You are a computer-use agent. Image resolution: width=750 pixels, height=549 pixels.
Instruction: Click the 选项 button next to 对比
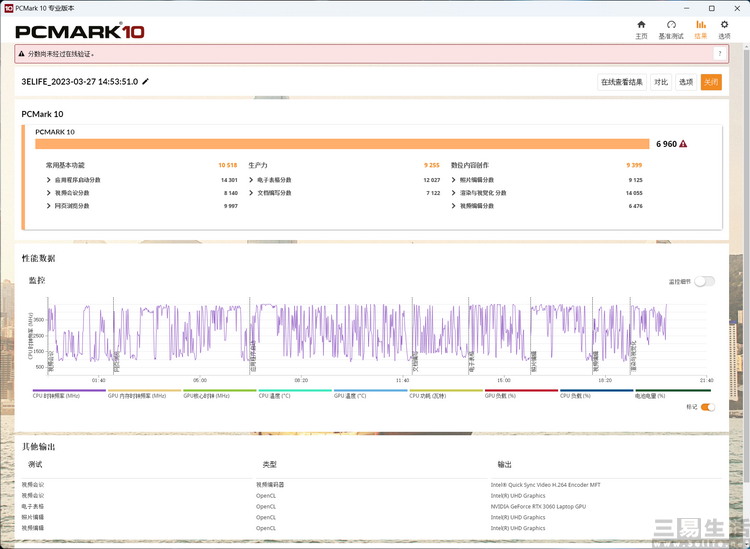click(686, 82)
